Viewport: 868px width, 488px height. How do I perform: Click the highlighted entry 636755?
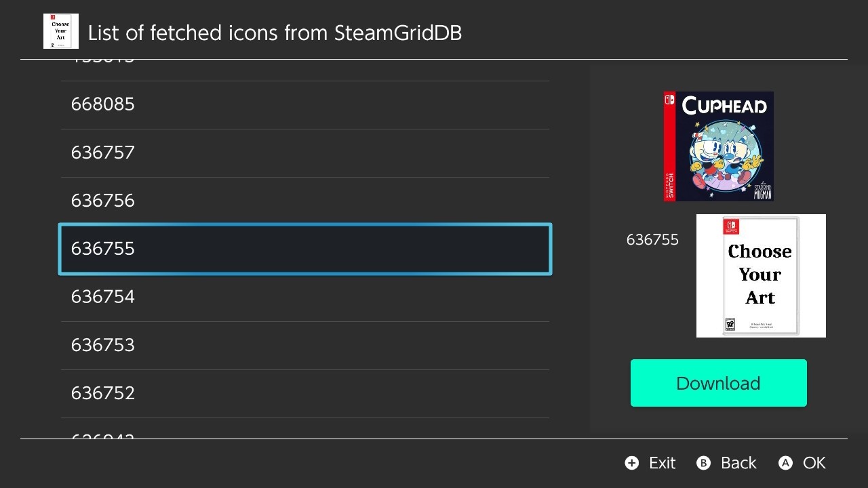pos(305,249)
